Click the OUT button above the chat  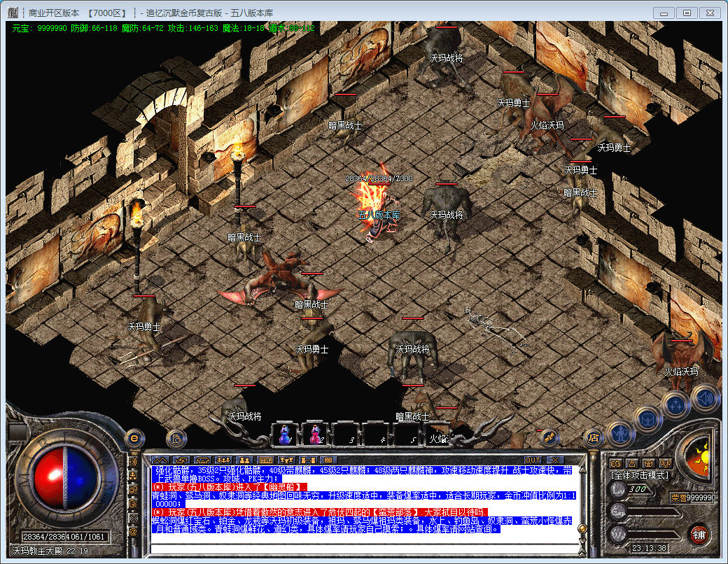(533, 460)
